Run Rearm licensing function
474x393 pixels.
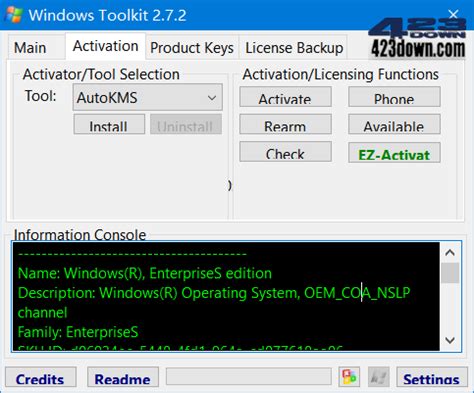pyautogui.click(x=285, y=124)
